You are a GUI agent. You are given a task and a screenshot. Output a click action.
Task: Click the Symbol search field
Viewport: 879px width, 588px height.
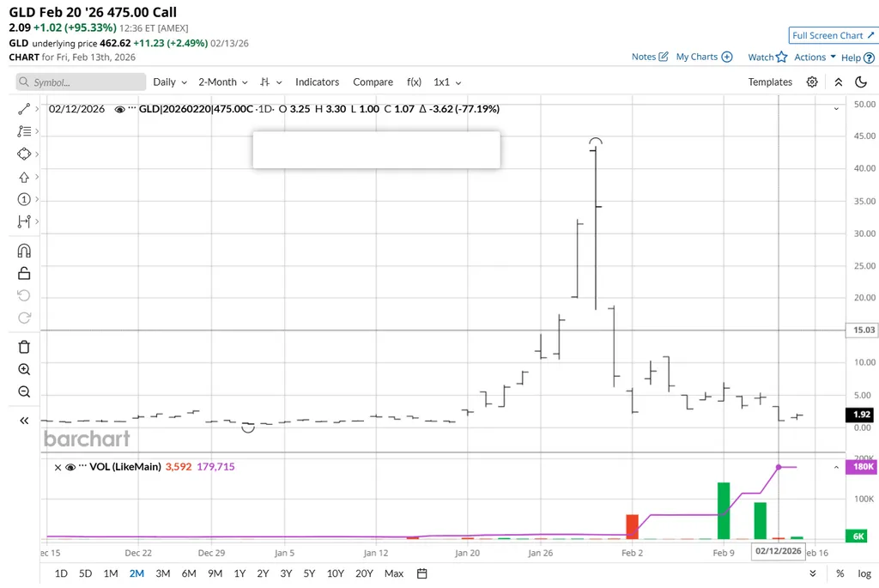tap(82, 82)
